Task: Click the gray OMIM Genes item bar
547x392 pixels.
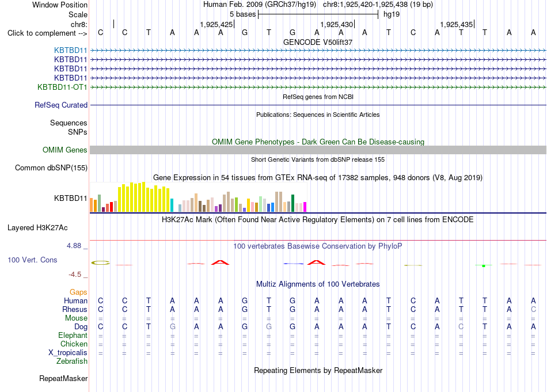Action: point(318,150)
